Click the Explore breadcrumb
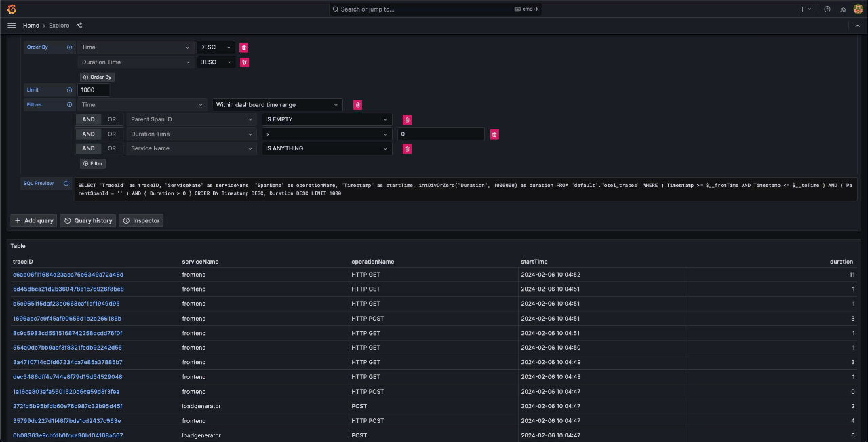 coord(59,26)
